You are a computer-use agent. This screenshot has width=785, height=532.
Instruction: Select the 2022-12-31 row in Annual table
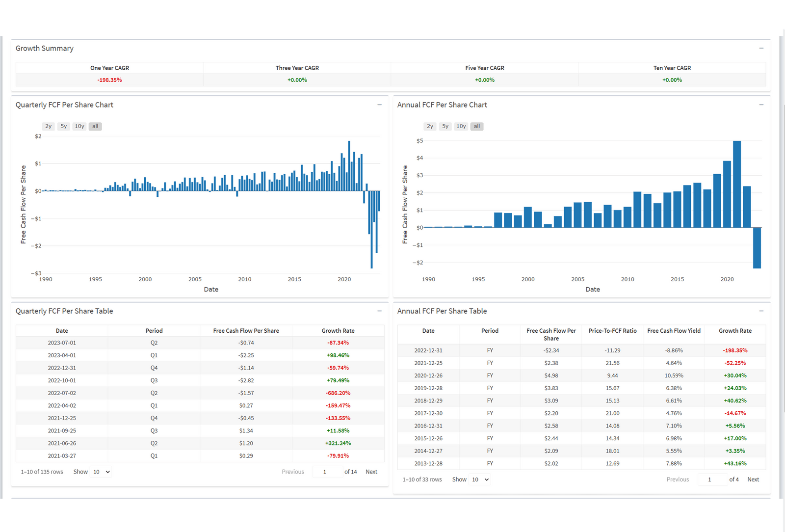pyautogui.click(x=428, y=350)
